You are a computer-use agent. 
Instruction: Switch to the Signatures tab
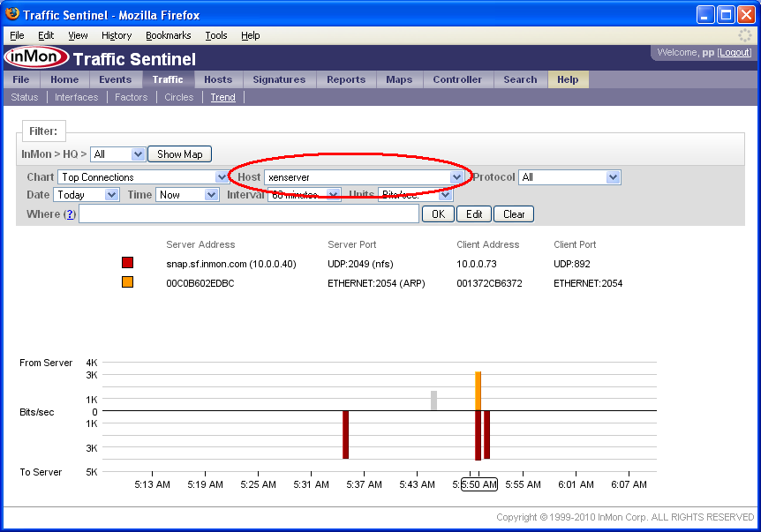point(279,79)
